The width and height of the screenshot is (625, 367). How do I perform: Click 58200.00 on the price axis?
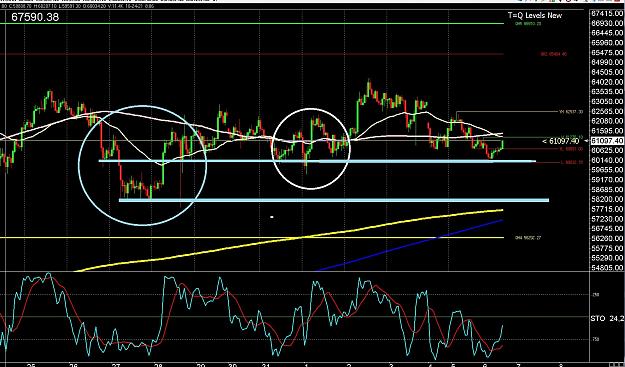607,199
